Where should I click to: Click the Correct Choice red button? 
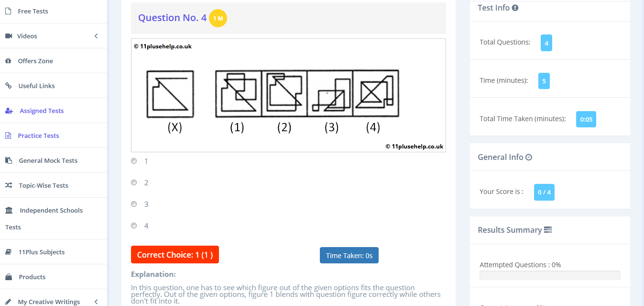coord(175,255)
